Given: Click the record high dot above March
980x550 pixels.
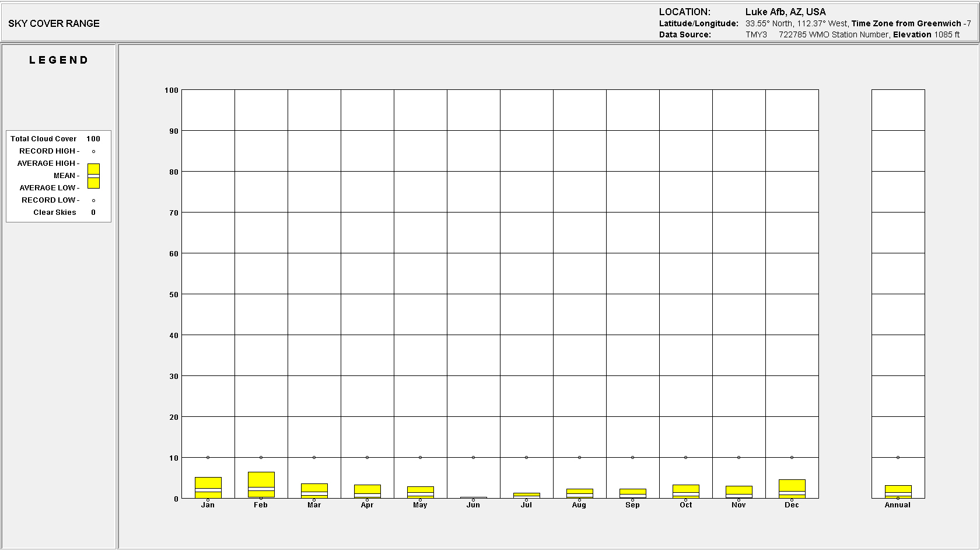Looking at the screenshot, I should (x=314, y=457).
